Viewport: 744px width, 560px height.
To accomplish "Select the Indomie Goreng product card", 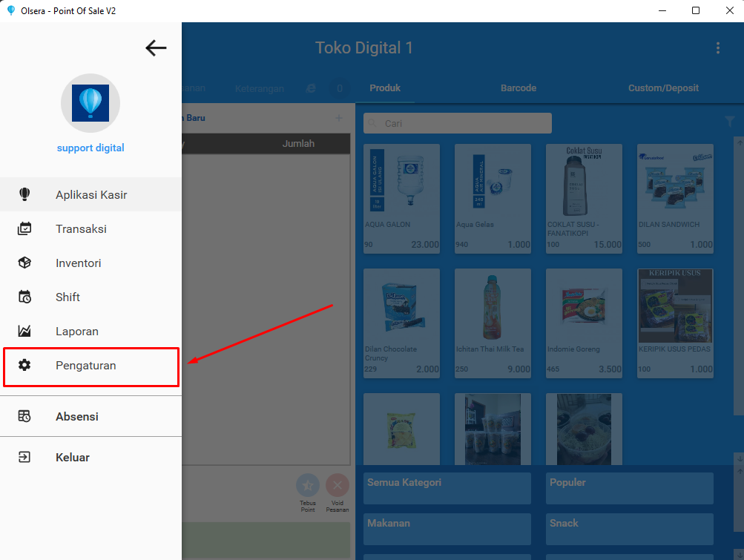I will pyautogui.click(x=584, y=323).
